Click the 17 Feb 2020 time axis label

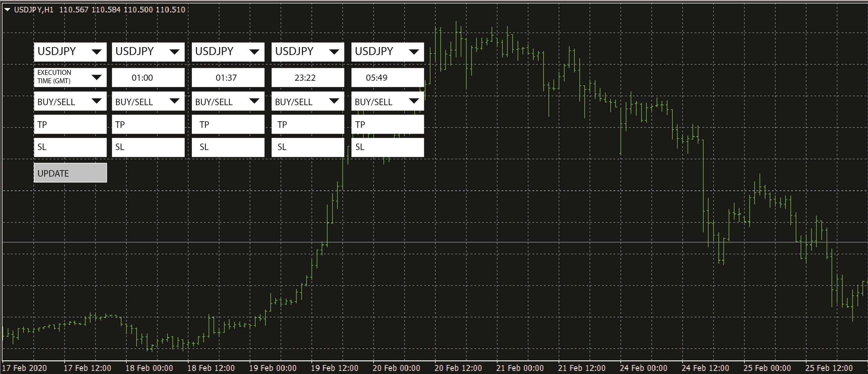tap(25, 368)
